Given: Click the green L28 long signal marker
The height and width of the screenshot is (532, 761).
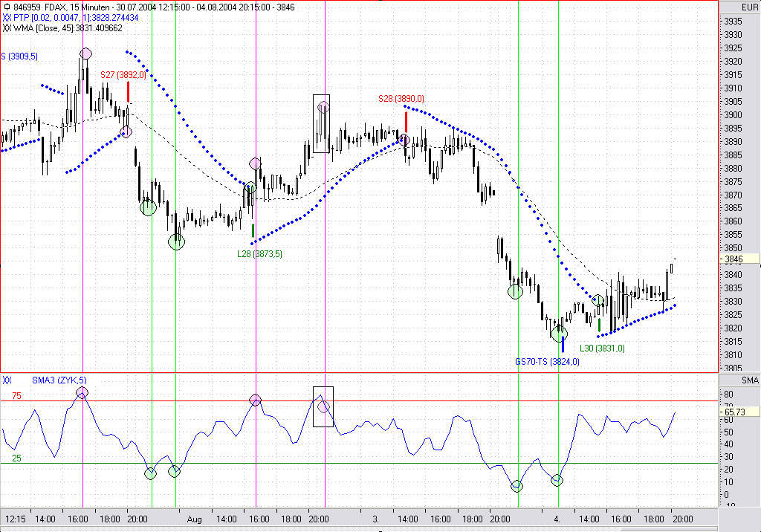Looking at the screenshot, I should point(253,231).
